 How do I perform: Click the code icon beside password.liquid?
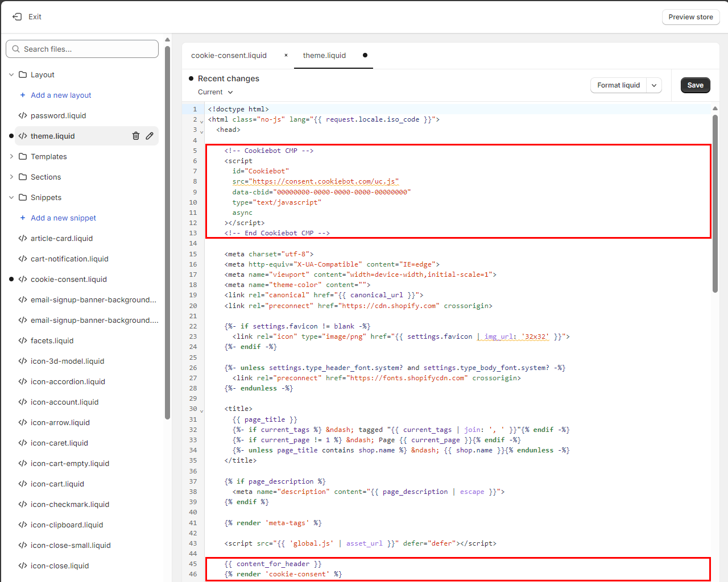23,115
